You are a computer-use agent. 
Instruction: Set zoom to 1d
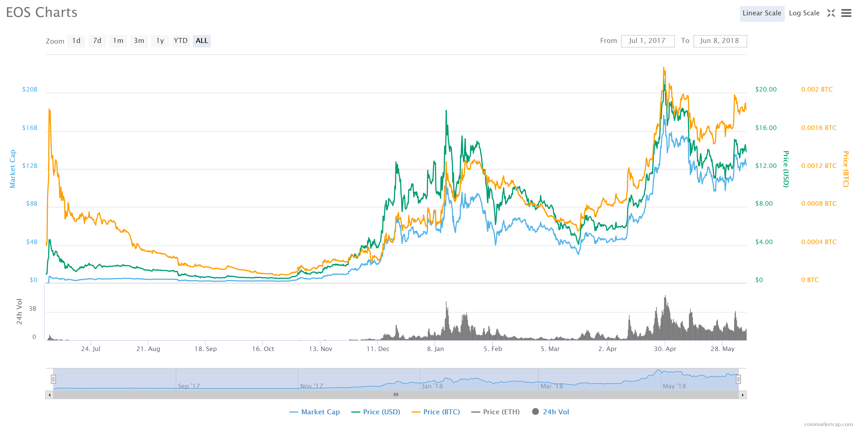76,41
